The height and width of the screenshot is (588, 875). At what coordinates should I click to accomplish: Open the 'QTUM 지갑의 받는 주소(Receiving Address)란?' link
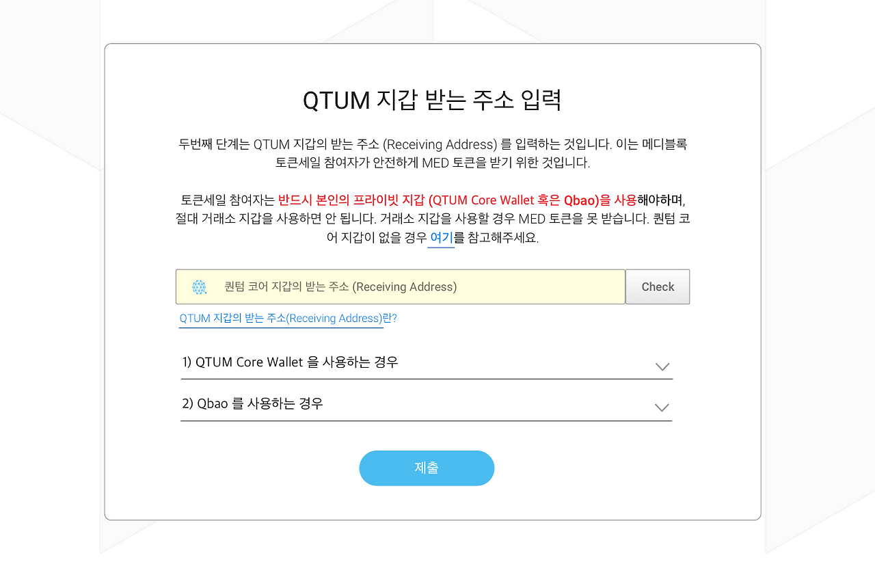coord(288,319)
